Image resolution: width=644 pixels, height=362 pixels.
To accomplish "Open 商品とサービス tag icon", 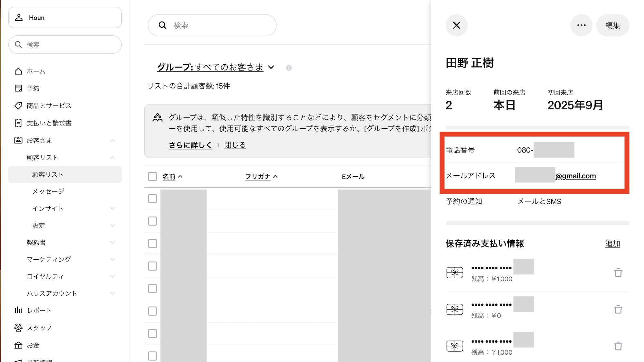I will click(18, 106).
